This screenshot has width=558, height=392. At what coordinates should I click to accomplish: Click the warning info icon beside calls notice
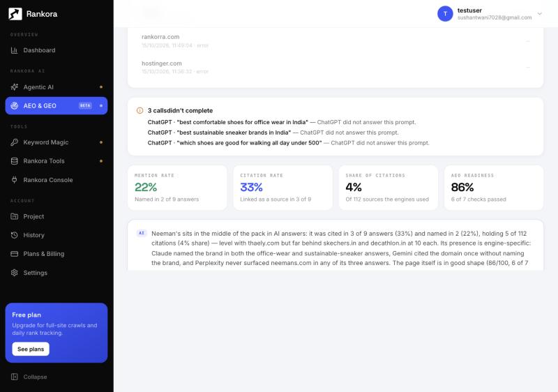tap(140, 111)
